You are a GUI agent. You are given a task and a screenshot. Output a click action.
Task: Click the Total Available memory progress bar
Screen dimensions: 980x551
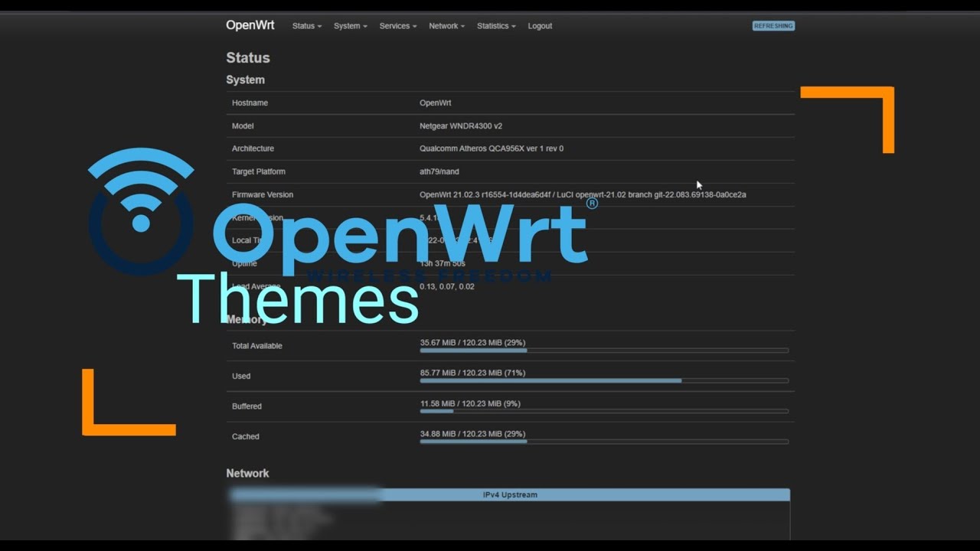click(604, 350)
